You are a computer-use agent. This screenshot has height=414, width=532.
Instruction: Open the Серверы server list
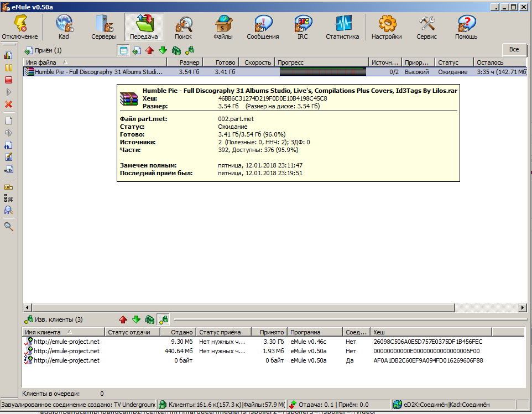[104, 27]
